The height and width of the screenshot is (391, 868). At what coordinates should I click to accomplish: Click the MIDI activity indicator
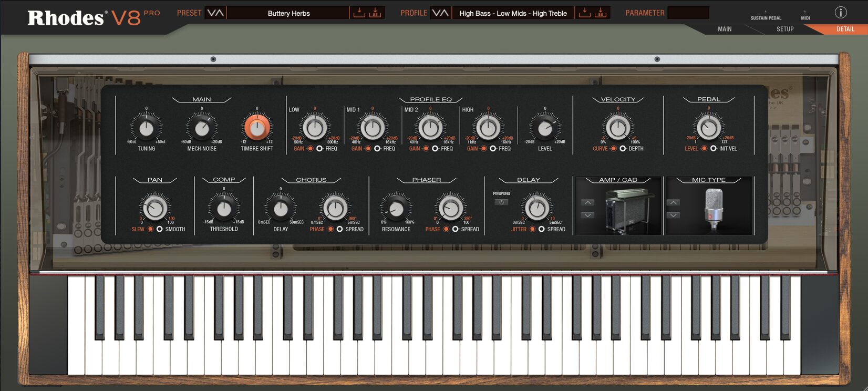[x=805, y=15]
